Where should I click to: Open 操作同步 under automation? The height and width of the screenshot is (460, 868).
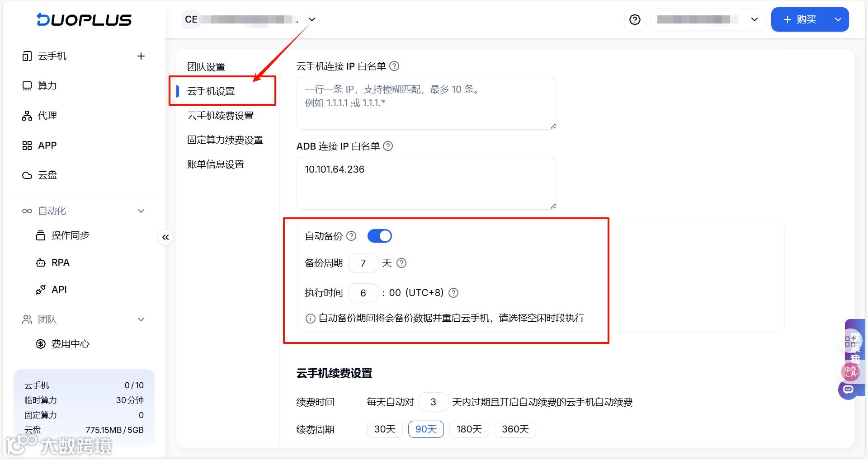(x=71, y=235)
